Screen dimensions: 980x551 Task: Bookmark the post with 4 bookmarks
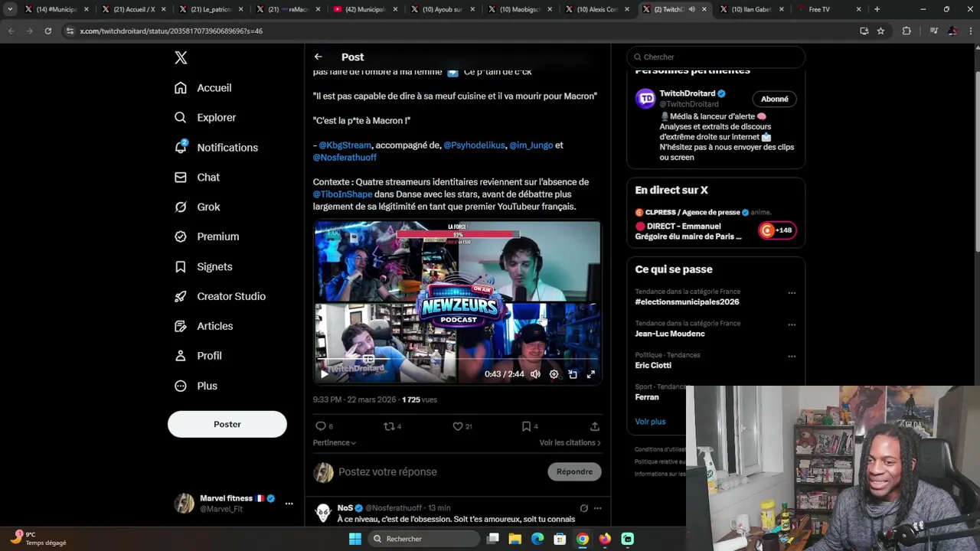pos(530,426)
